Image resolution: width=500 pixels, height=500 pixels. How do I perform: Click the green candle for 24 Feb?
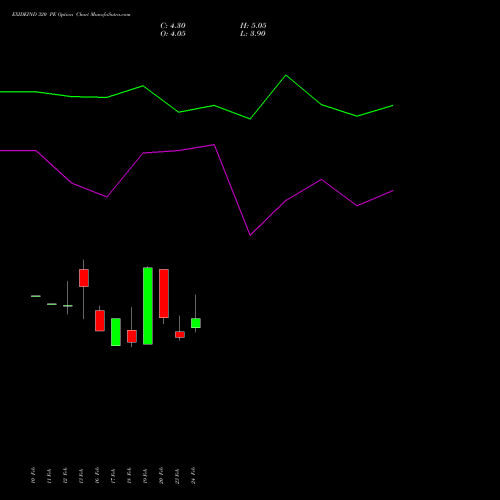pyautogui.click(x=196, y=323)
